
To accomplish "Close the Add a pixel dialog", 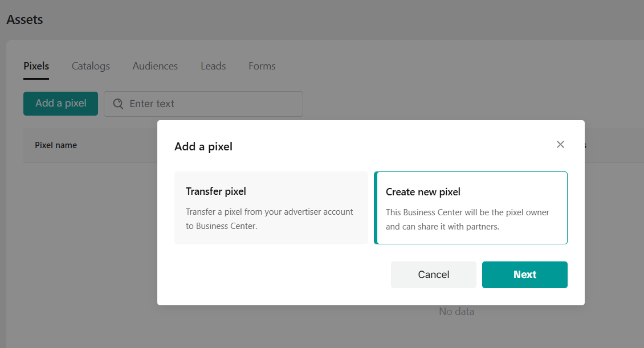I will pyautogui.click(x=560, y=145).
